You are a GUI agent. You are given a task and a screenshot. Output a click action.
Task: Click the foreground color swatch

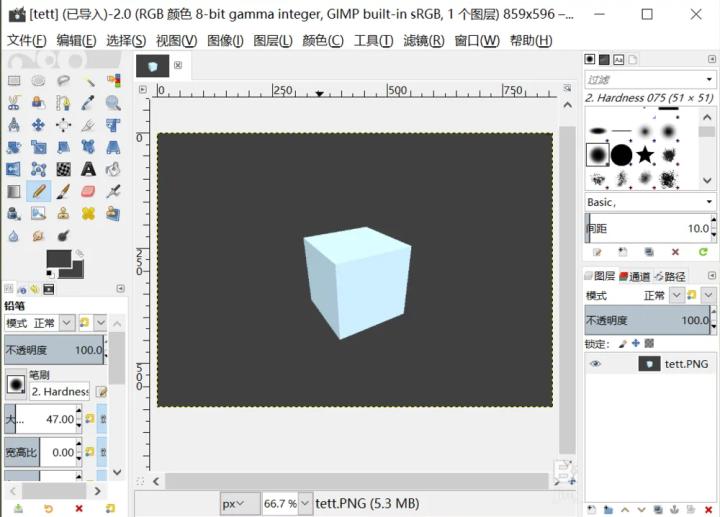(x=58, y=259)
